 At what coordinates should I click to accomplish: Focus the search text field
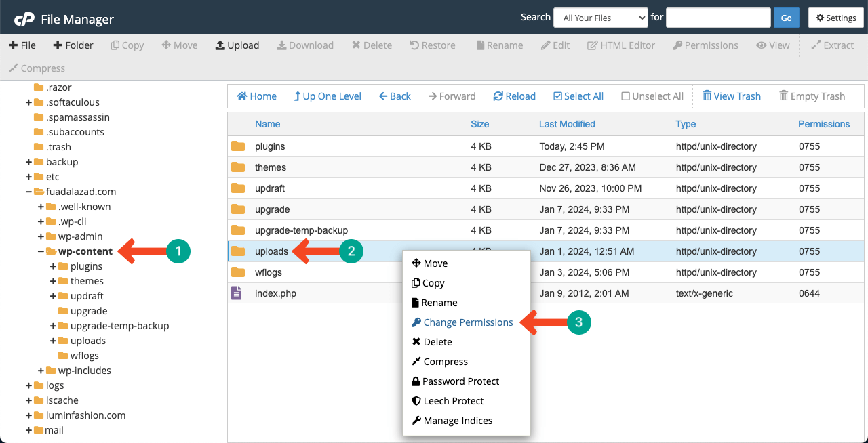click(x=718, y=18)
